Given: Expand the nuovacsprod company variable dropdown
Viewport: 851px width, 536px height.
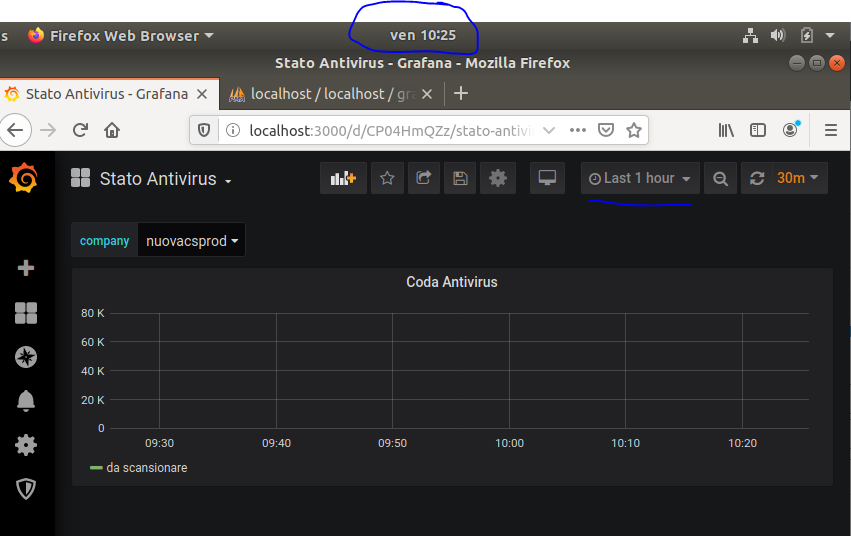Looking at the screenshot, I should click(192, 240).
